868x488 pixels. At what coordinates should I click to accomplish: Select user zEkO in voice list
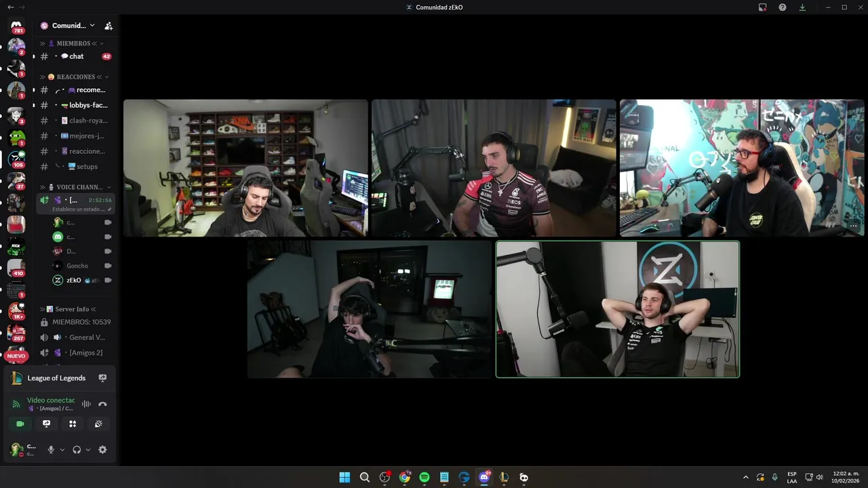click(x=82, y=280)
